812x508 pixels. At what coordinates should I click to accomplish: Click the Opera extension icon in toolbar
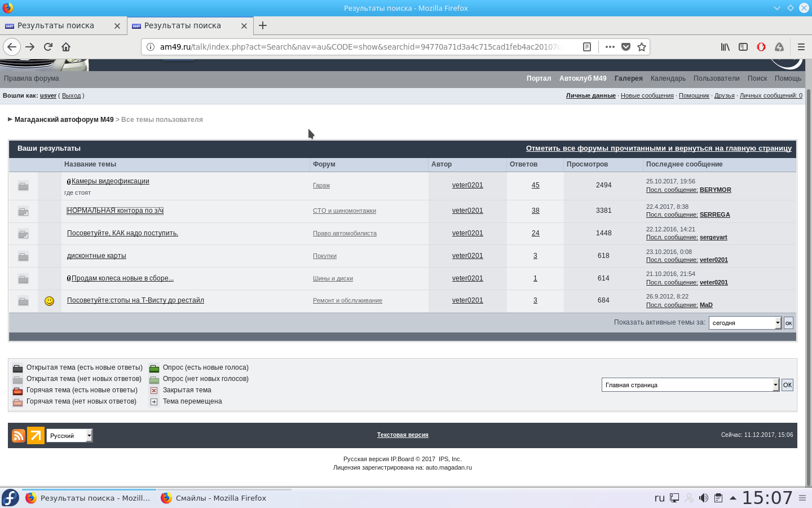pos(761,47)
